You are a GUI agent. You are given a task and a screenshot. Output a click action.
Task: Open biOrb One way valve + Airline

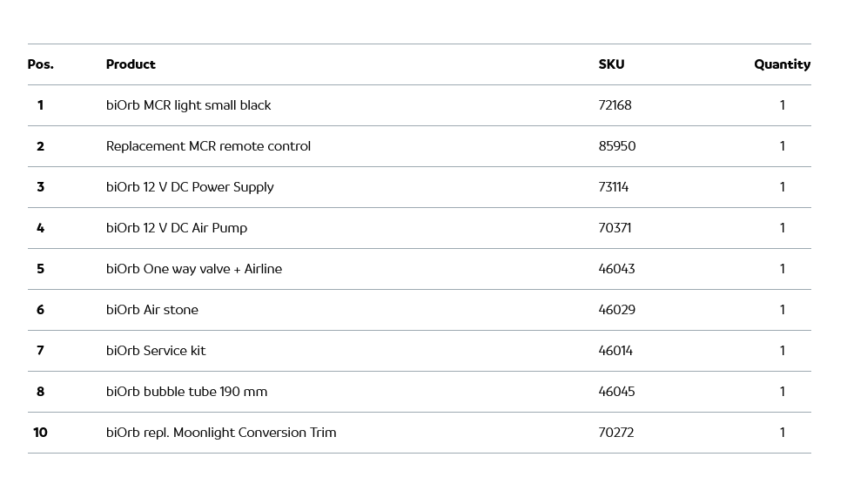[x=194, y=269]
